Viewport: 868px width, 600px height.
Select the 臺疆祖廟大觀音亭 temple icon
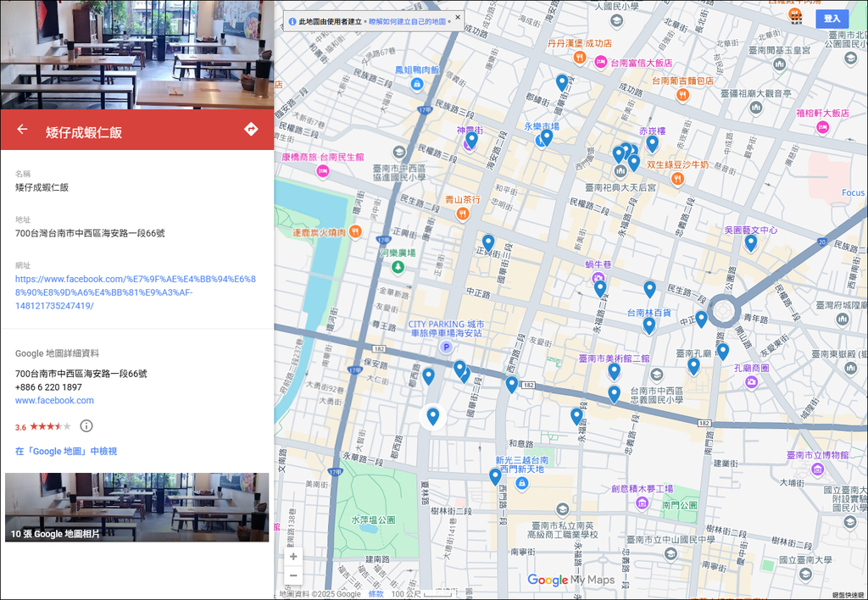pos(755,108)
